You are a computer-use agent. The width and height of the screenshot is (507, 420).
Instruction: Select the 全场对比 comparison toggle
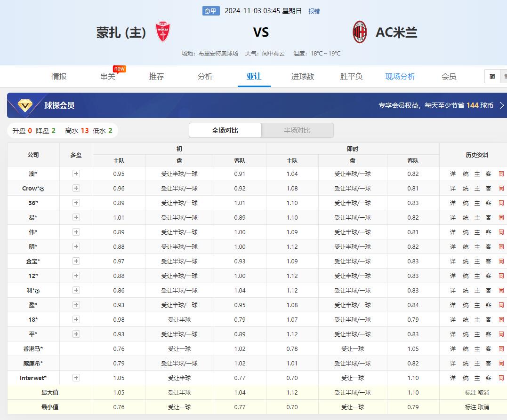tap(225, 130)
